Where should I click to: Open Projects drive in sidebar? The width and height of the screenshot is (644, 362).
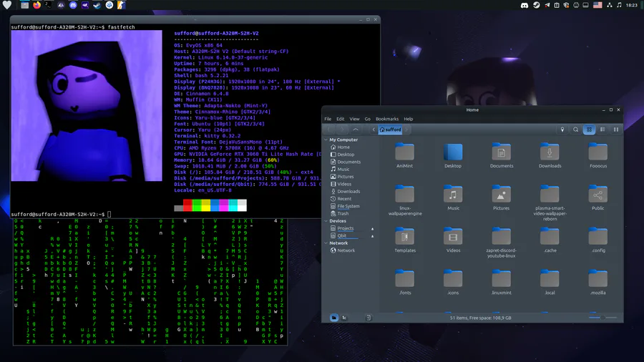(x=347, y=229)
